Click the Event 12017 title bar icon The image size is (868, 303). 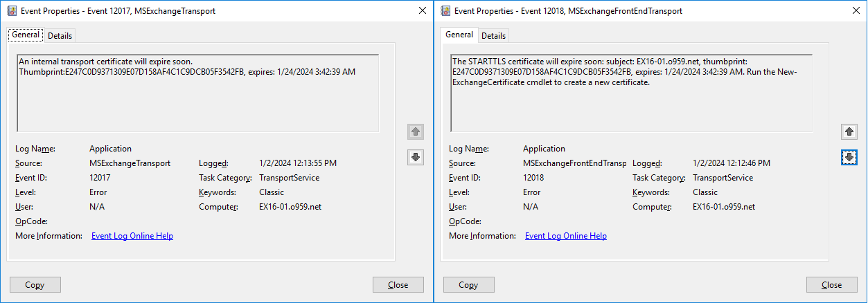pos(10,11)
